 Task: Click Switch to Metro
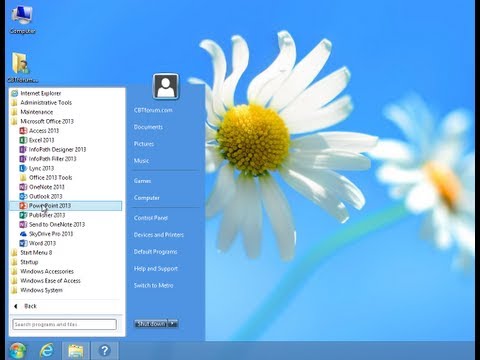[x=153, y=286]
